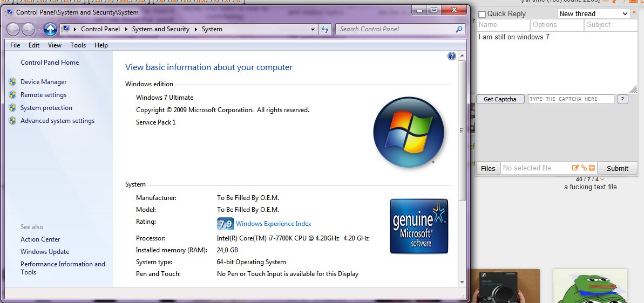Open Action Center under See also
The width and height of the screenshot is (644, 303).
click(x=40, y=239)
